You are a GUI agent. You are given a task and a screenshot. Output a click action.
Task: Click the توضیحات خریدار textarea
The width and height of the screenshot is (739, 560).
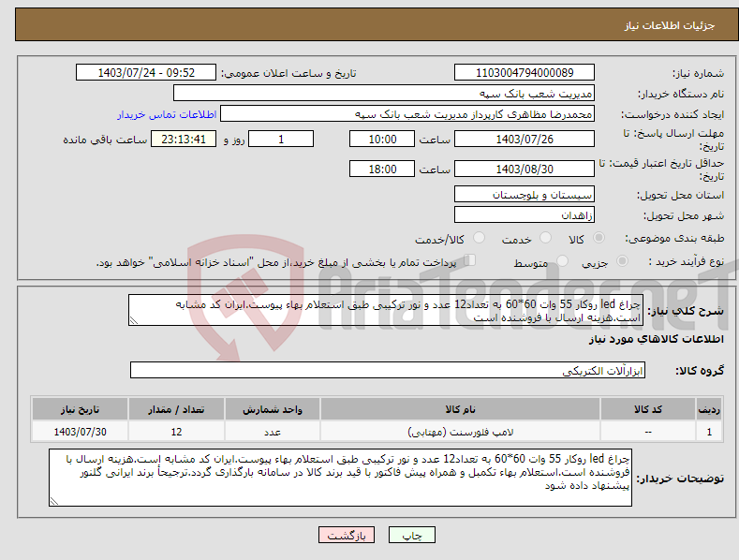tap(340, 478)
